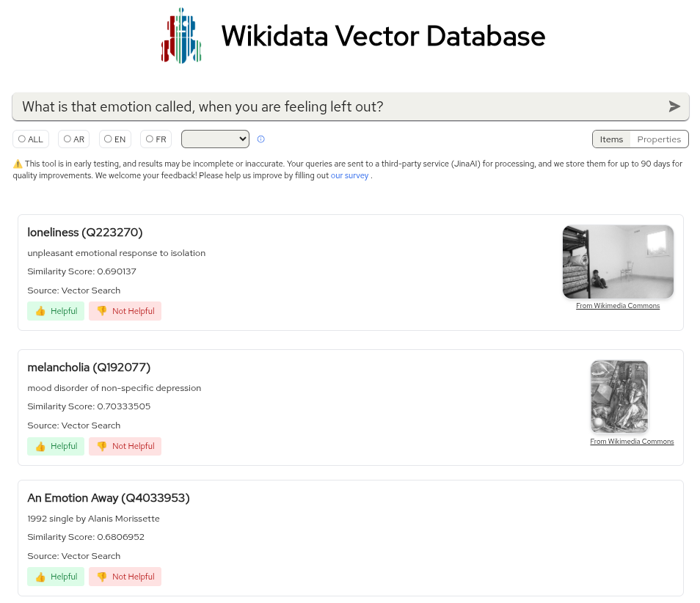Viewport: 700px width, 603px height.
Task: Open Wikimedia Commons link under loneliness image
Action: (618, 306)
